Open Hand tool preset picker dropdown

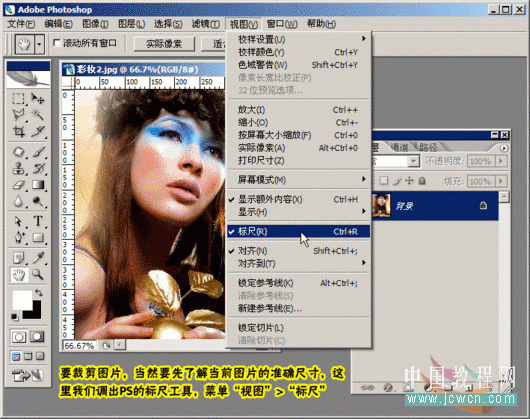40,44
